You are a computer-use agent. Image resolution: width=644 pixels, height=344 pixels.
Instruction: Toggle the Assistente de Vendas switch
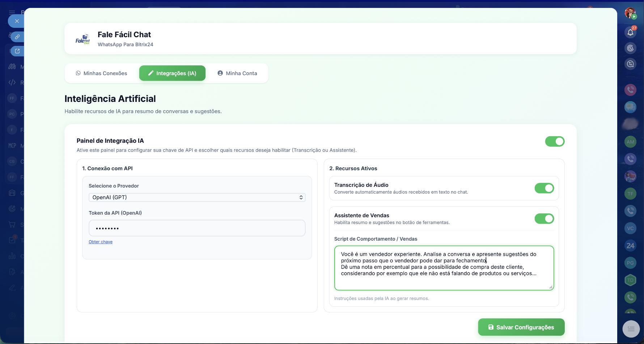[544, 219]
